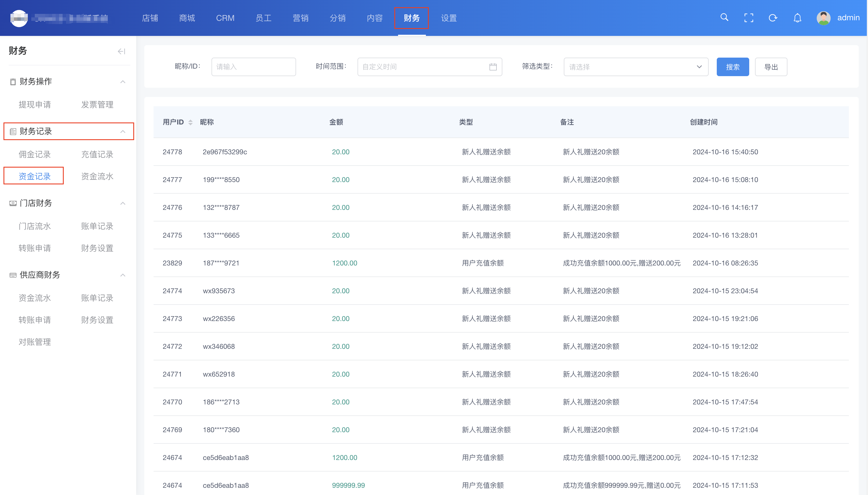Select the 财务 top menu tab
Screen dimensions: 868x495
[x=411, y=18]
